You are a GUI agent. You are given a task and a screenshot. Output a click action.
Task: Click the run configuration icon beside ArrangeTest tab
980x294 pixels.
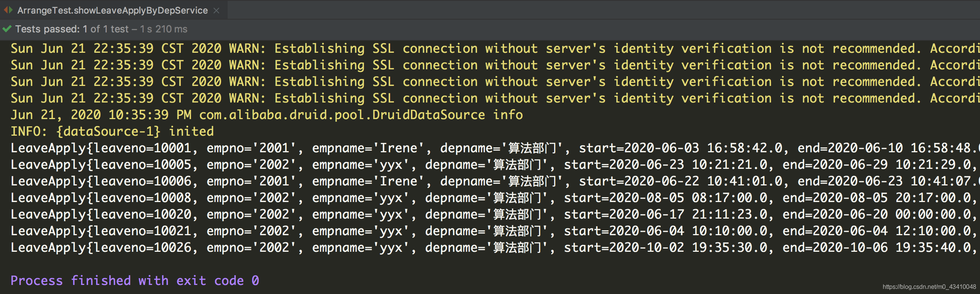click(8, 10)
